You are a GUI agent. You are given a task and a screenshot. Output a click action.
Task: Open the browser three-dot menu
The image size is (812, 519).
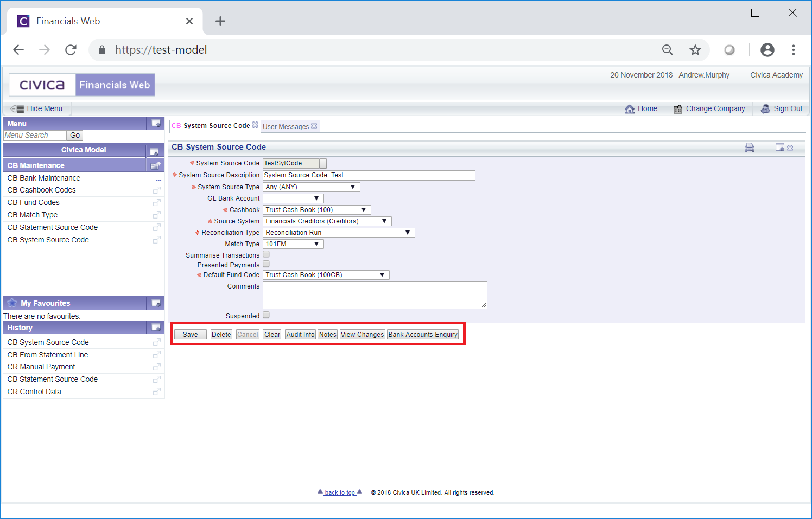(794, 50)
